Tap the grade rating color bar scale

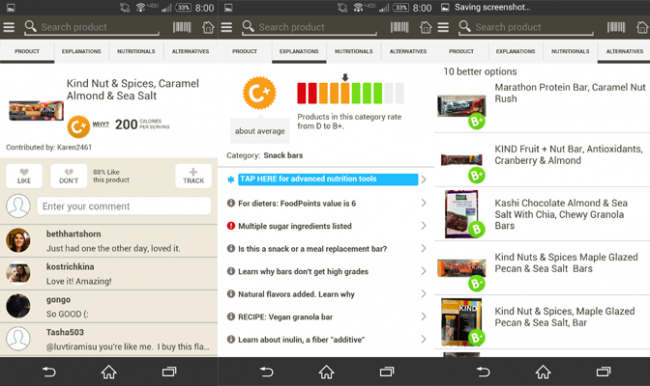tap(350, 93)
